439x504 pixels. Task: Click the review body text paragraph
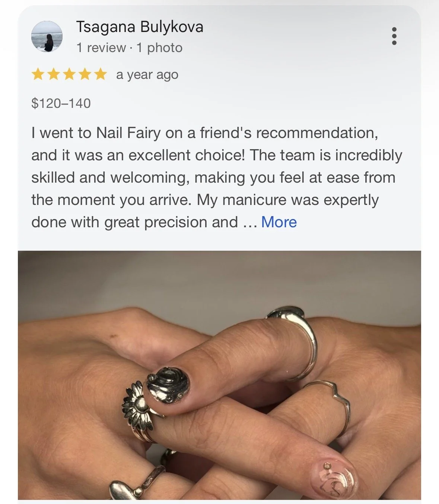pos(217,177)
